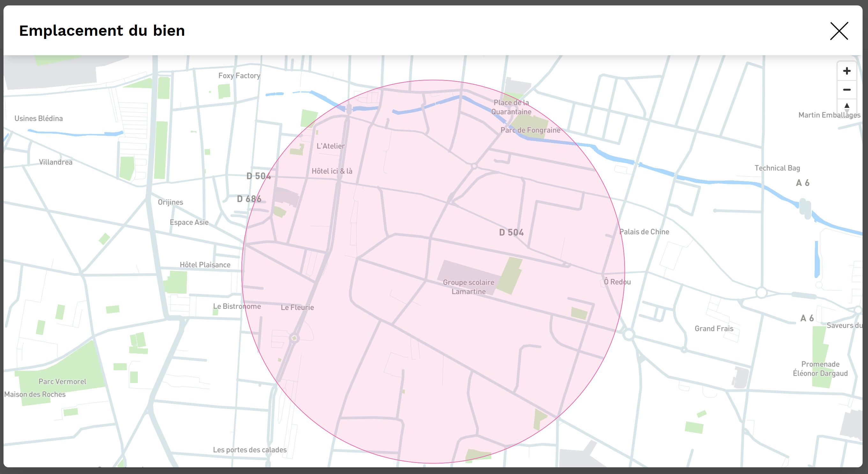Select Parc de Fongraine on the map
The image size is (868, 474).
pyautogui.click(x=530, y=130)
